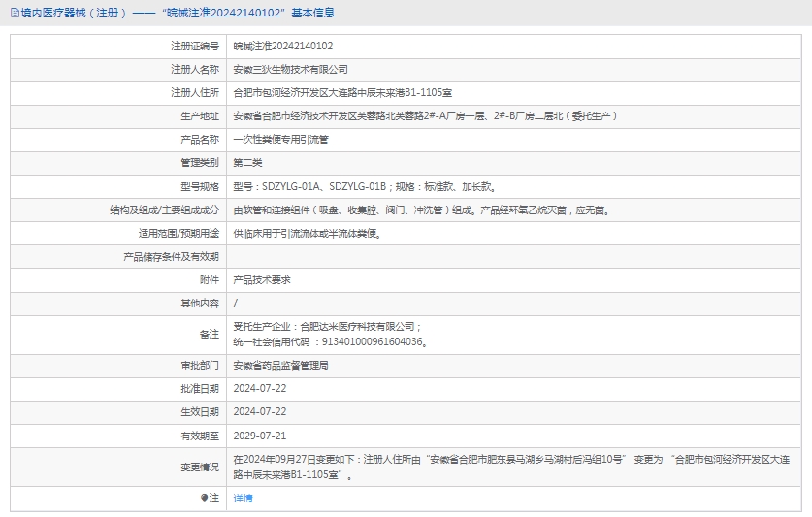The height and width of the screenshot is (517, 812).
Task: Click the empty storage conditions field
Action: tap(514, 256)
